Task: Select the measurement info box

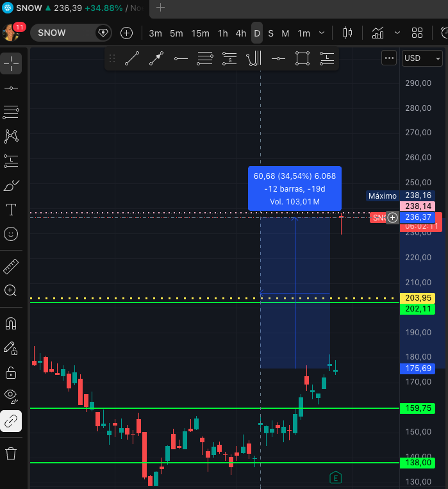Action: pos(295,188)
